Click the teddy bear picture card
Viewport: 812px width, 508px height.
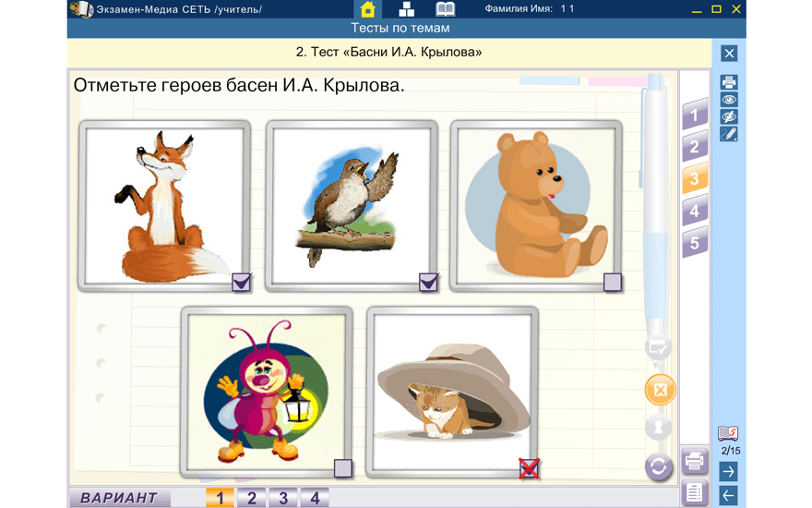pyautogui.click(x=536, y=206)
